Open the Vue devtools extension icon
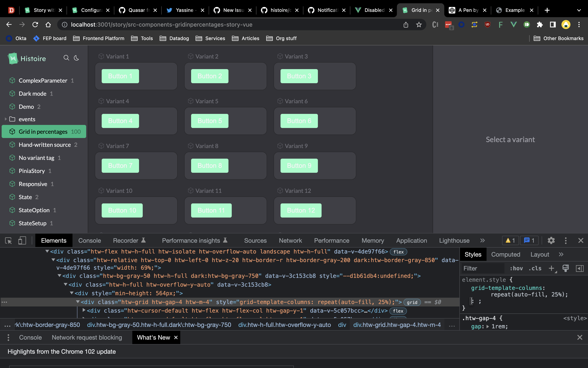This screenshot has width=588, height=368. (x=513, y=25)
